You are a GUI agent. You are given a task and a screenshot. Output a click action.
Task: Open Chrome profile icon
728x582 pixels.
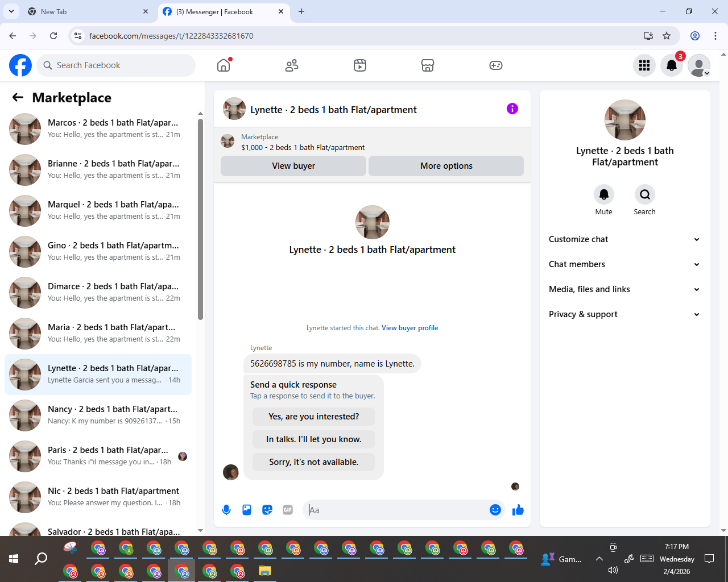[x=695, y=36]
